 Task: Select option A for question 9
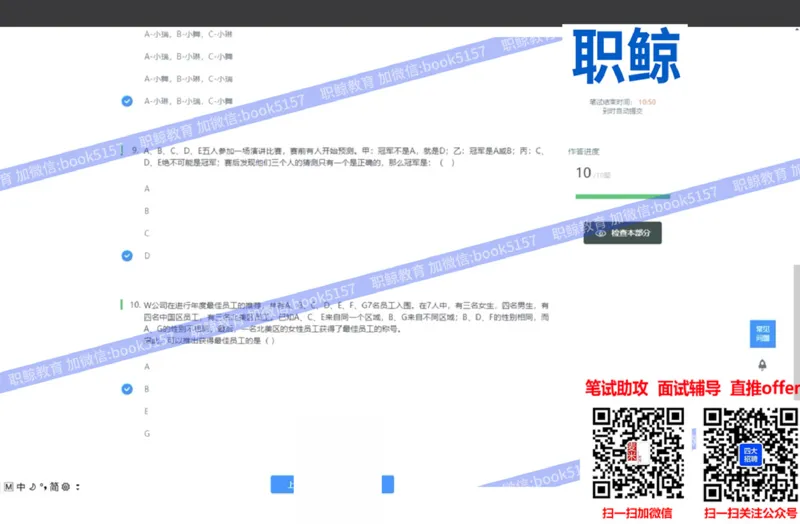[147, 189]
